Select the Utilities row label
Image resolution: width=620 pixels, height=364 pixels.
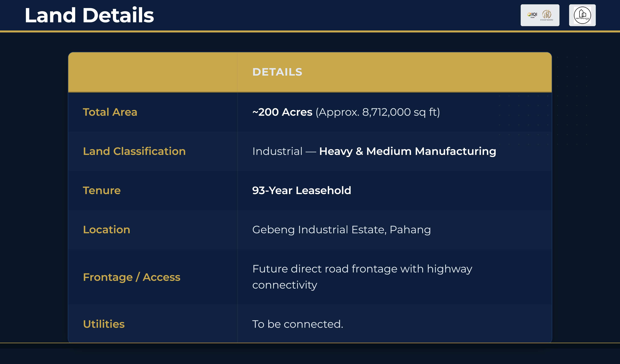[x=104, y=324]
